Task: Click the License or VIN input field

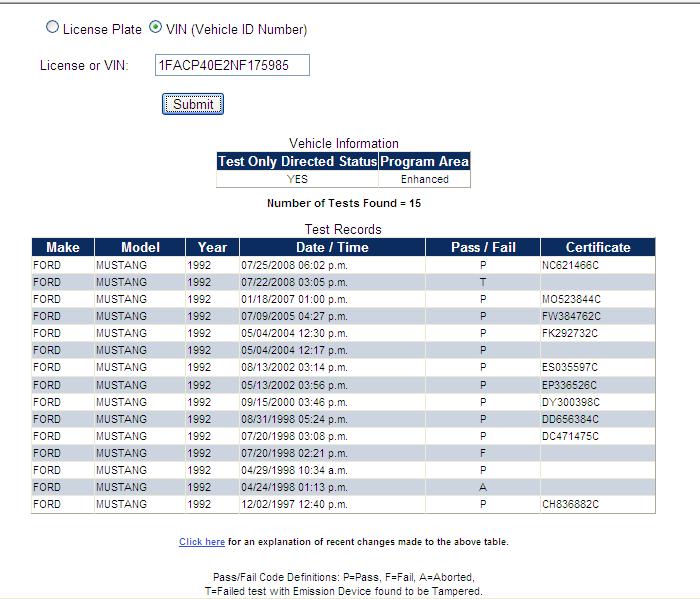Action: tap(232, 65)
